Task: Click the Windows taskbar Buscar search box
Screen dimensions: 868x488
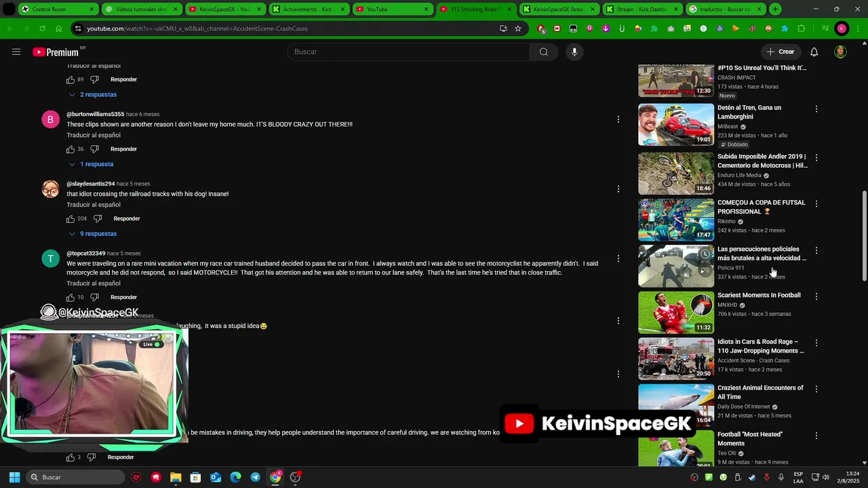Action: 77,477
